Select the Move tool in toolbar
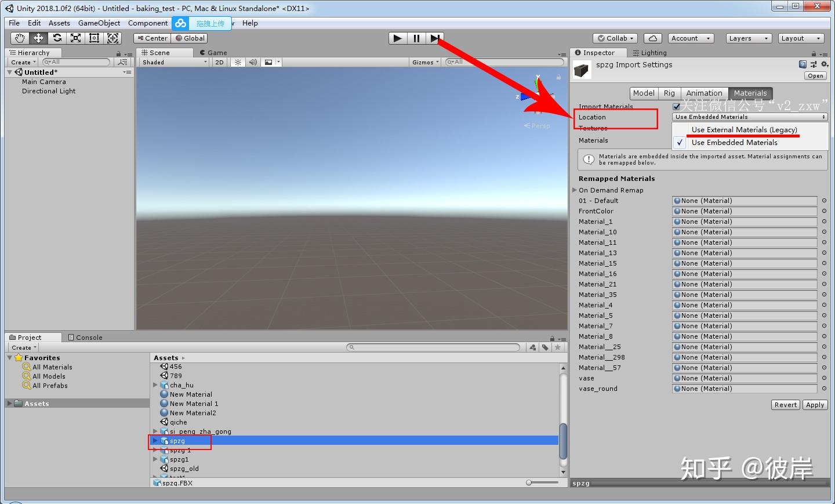 tap(38, 38)
